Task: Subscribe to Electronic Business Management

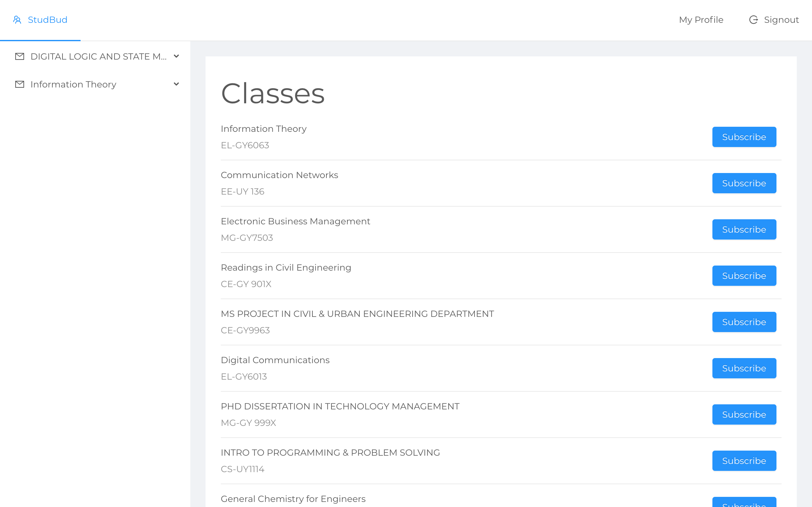Action: [744, 229]
